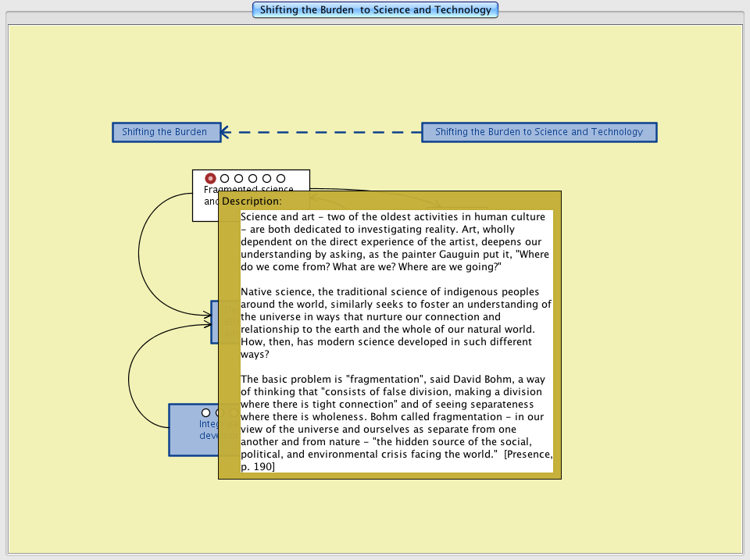Select the red highlighted first circle on Fragmented science node
The width and height of the screenshot is (750, 560).
pos(210,178)
